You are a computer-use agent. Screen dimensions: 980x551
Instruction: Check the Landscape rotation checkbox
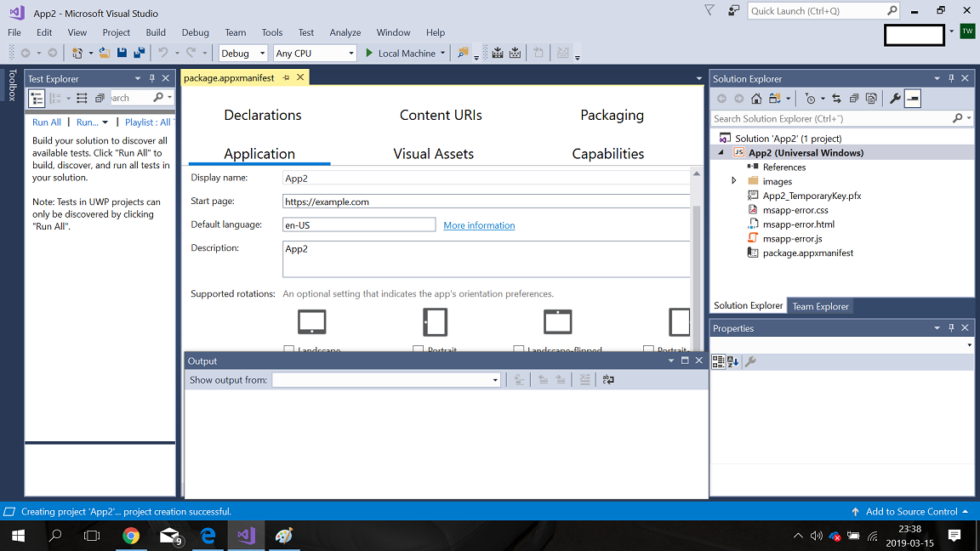click(288, 349)
